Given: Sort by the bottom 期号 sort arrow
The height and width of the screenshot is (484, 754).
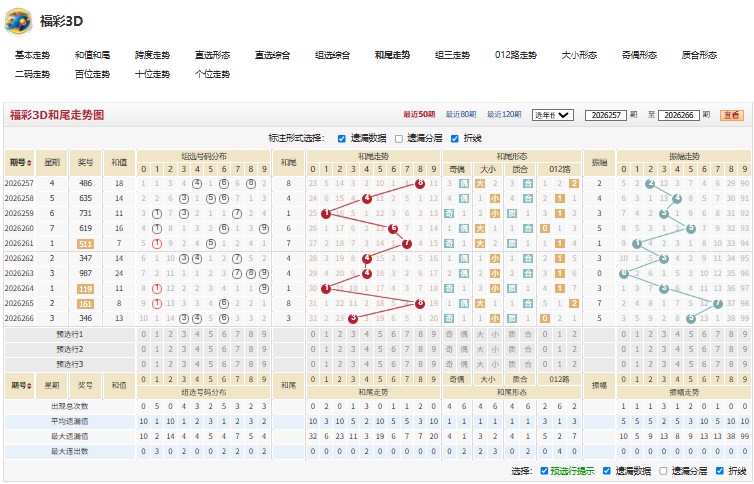Looking at the screenshot, I should pos(29,385).
